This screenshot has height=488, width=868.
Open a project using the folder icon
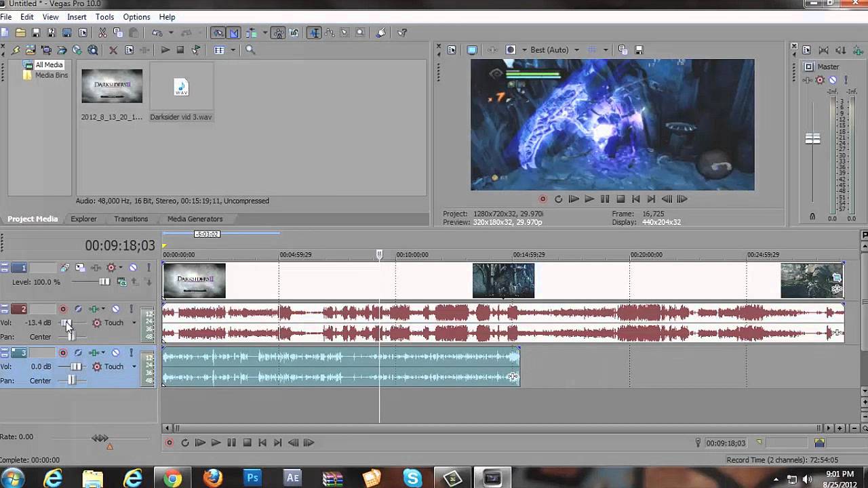click(x=20, y=33)
